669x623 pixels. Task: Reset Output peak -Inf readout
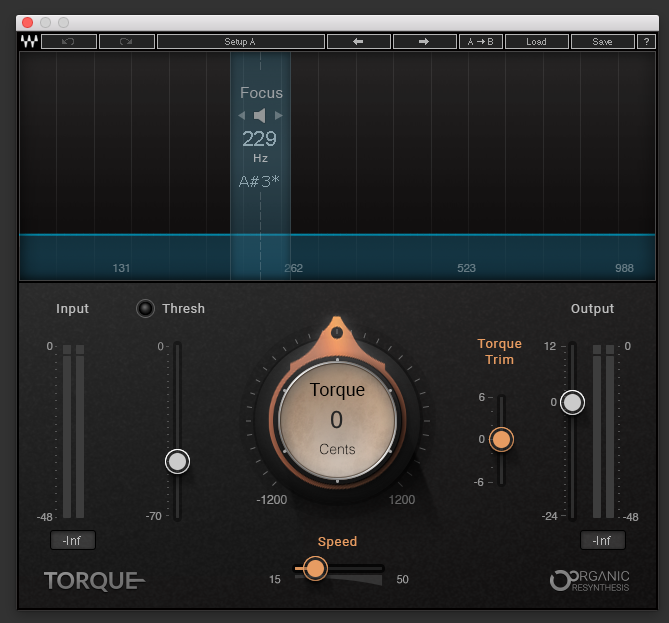[x=602, y=541]
